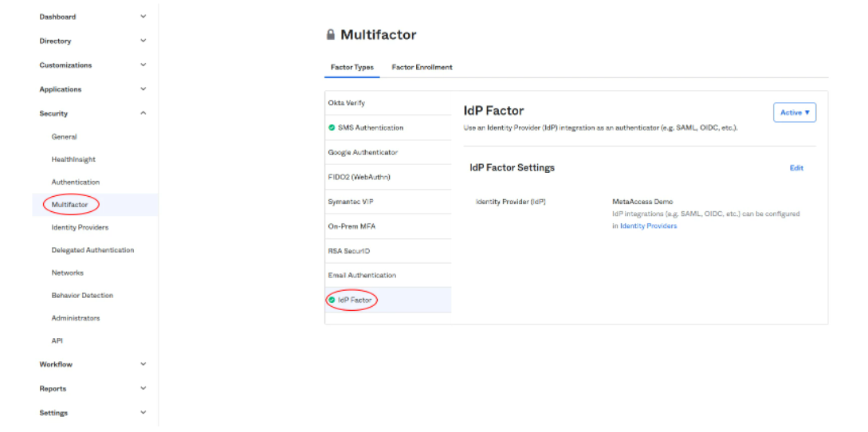The image size is (868, 432).
Task: Select Symantec VIP factor type
Action: pyautogui.click(x=388, y=202)
